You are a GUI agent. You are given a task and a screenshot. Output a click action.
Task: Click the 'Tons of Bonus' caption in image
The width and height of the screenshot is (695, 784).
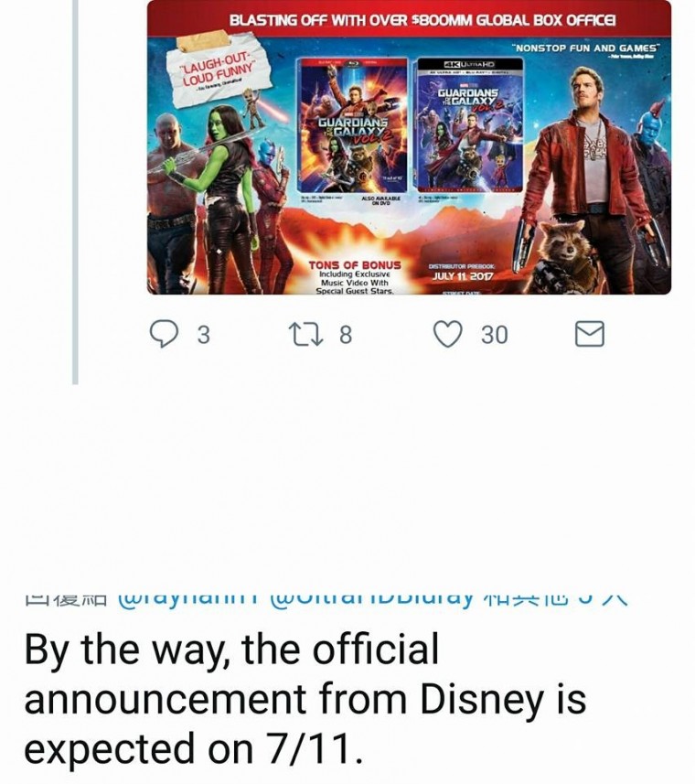(x=354, y=264)
